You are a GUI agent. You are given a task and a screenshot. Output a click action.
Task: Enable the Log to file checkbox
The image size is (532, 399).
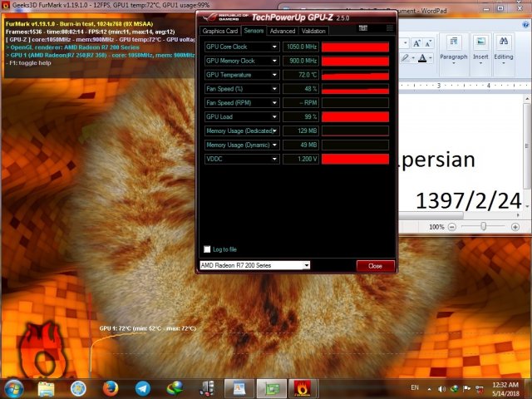207,249
